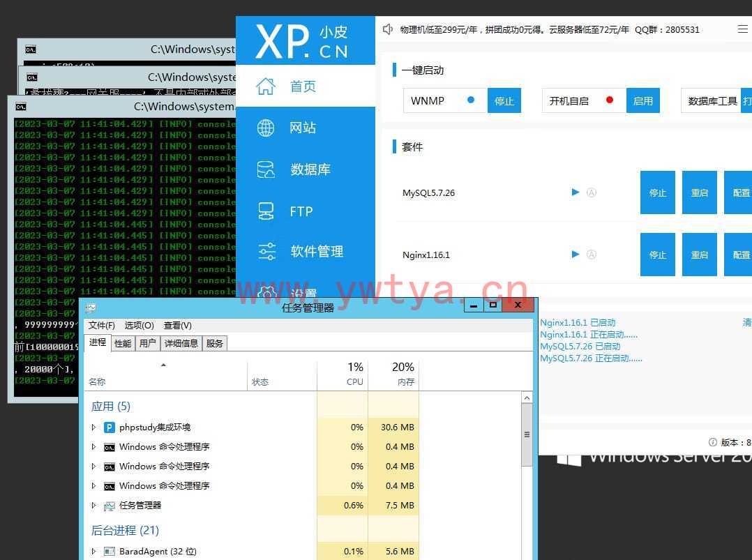
Task: Switch to the 详细信息 tab
Action: (x=181, y=343)
